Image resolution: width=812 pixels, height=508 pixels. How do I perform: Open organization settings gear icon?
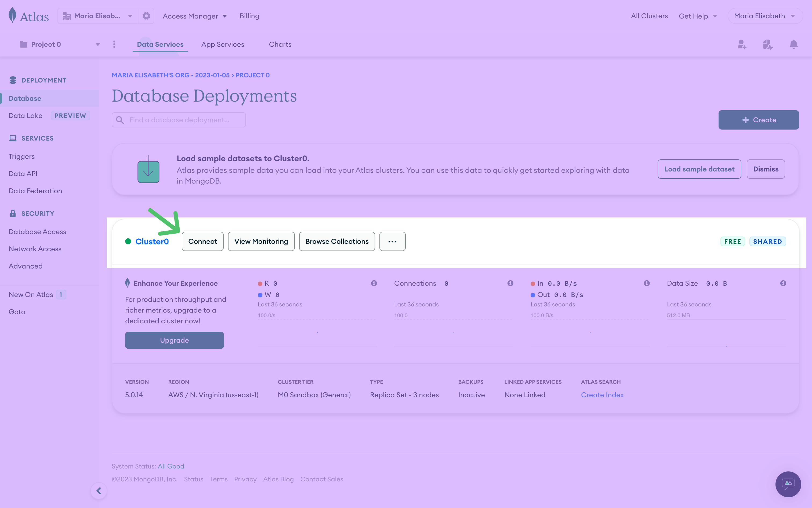(146, 16)
